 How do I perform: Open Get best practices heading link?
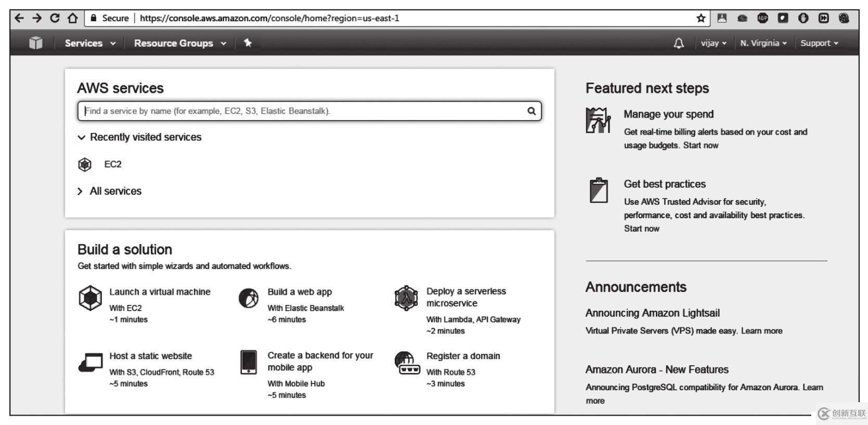665,184
